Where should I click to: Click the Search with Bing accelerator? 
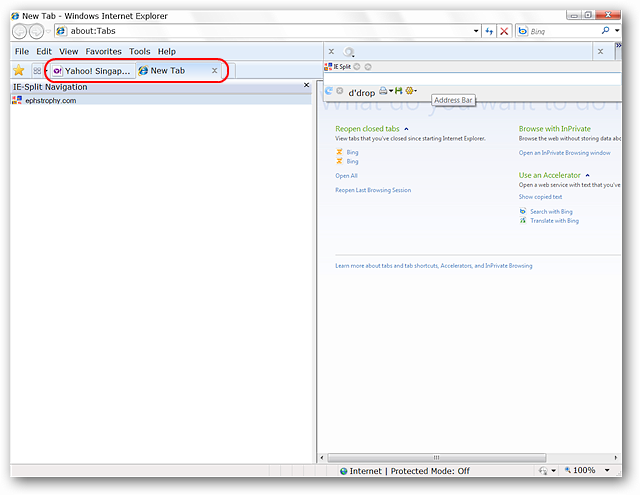[x=551, y=211]
